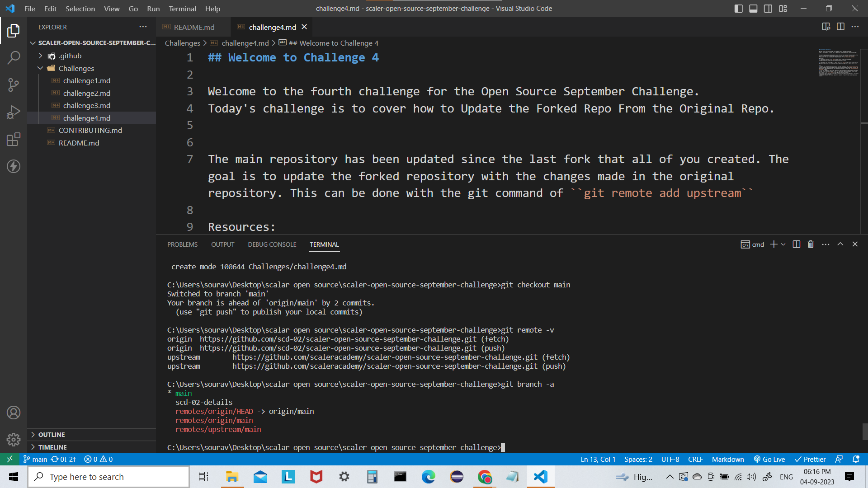
Task: Toggle the panel visibility
Action: pyautogui.click(x=753, y=8)
